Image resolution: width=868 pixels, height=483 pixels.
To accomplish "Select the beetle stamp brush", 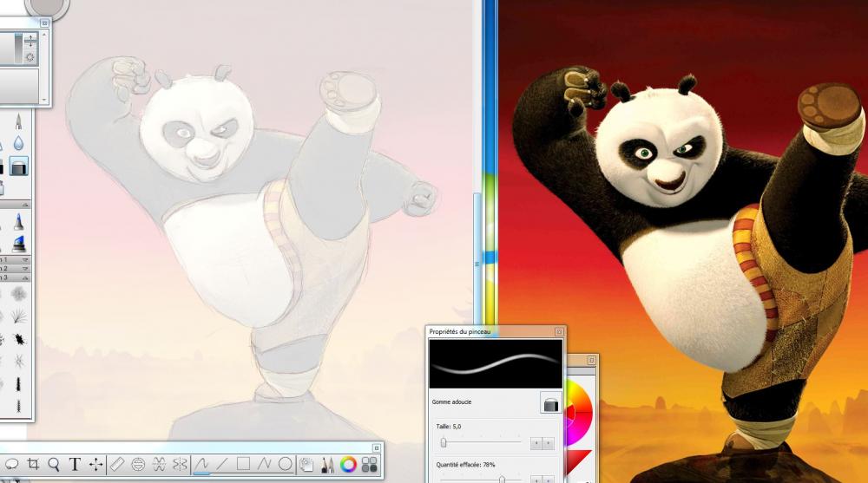I will click(18, 338).
